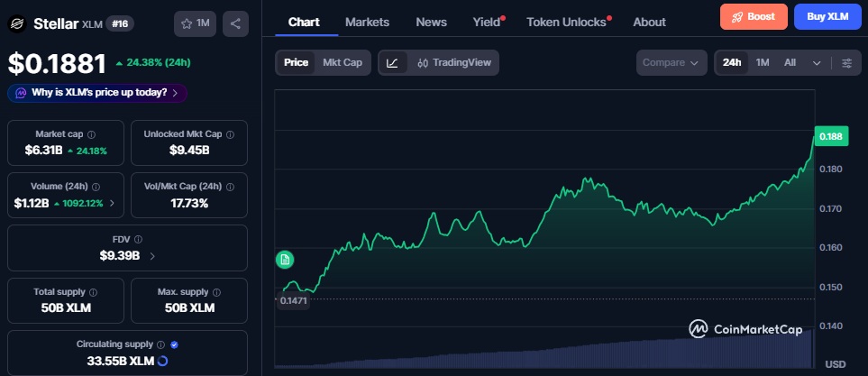
Task: Open the share icon button
Action: (x=235, y=23)
